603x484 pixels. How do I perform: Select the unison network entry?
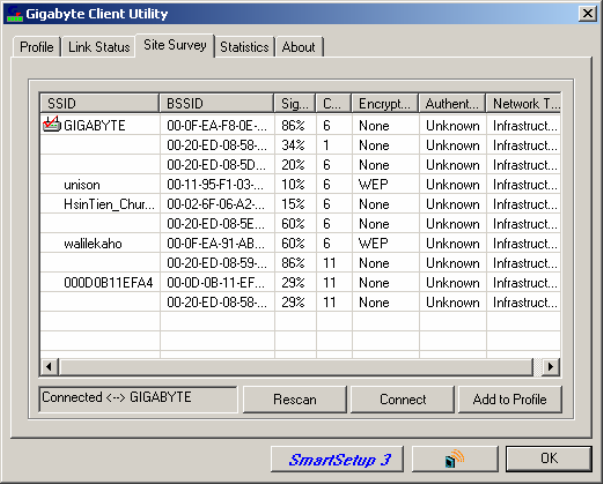click(82, 185)
